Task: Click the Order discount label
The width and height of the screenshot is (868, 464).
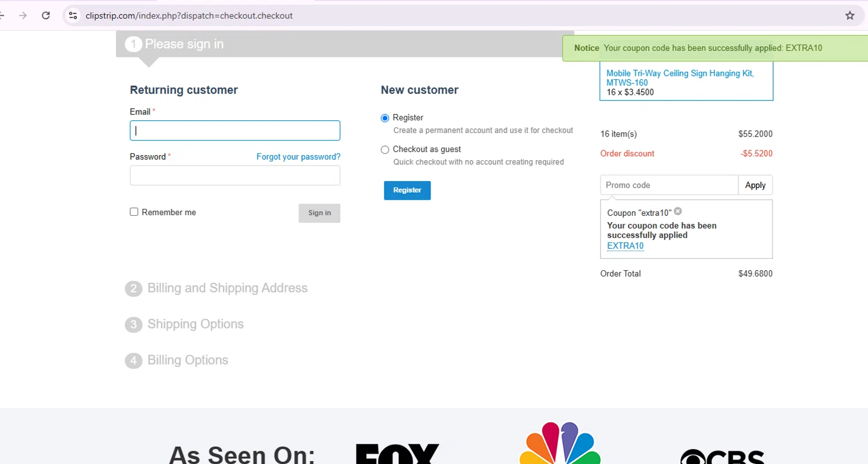Action: click(627, 153)
